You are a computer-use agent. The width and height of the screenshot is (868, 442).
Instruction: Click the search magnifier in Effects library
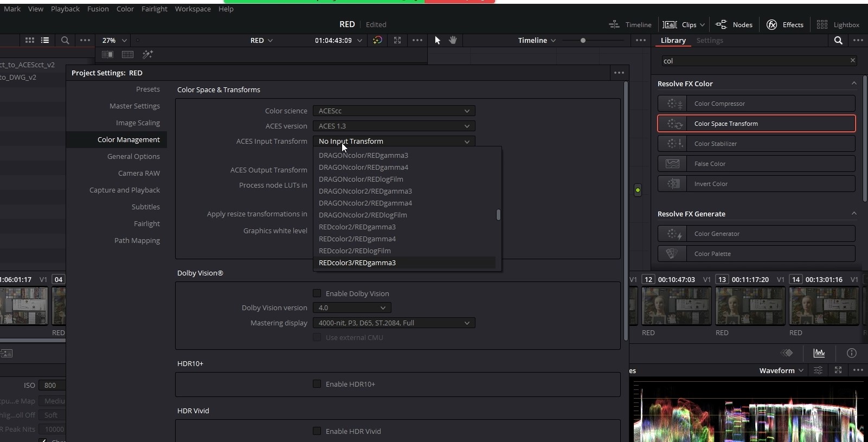[838, 40]
